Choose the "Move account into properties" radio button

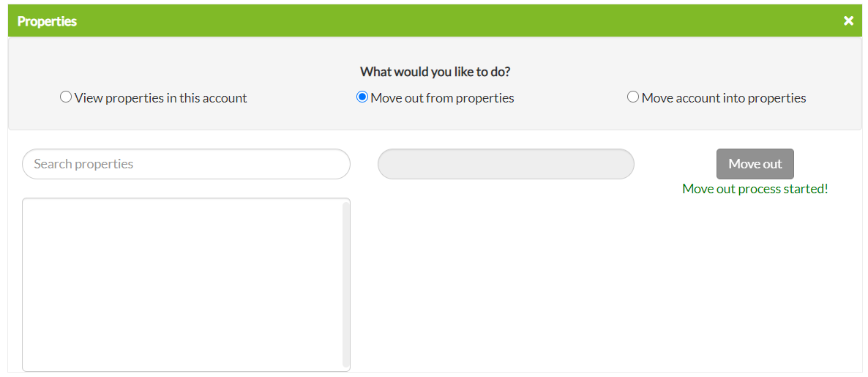click(633, 97)
